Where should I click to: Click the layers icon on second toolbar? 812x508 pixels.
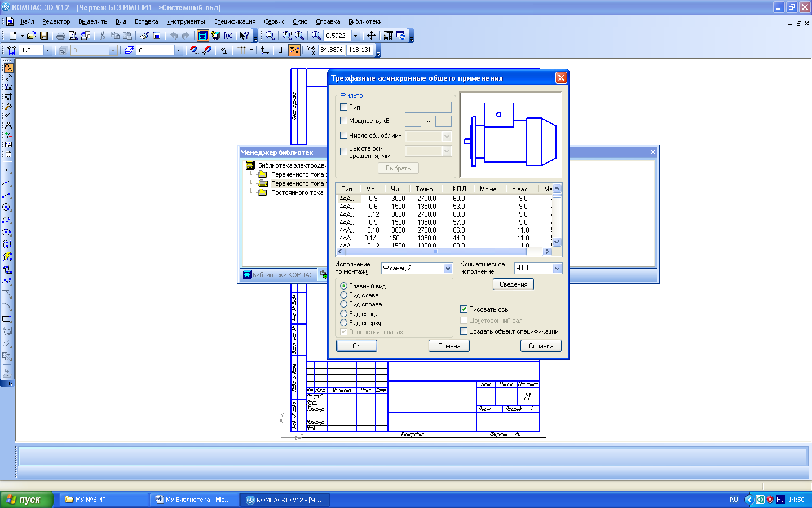(x=129, y=50)
